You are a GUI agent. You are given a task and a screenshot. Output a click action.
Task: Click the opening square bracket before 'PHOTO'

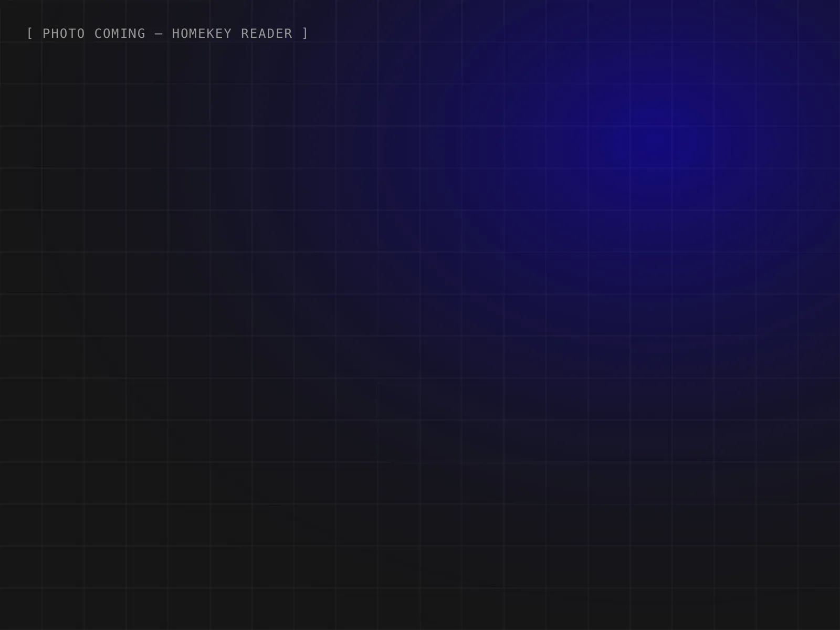[x=30, y=34]
